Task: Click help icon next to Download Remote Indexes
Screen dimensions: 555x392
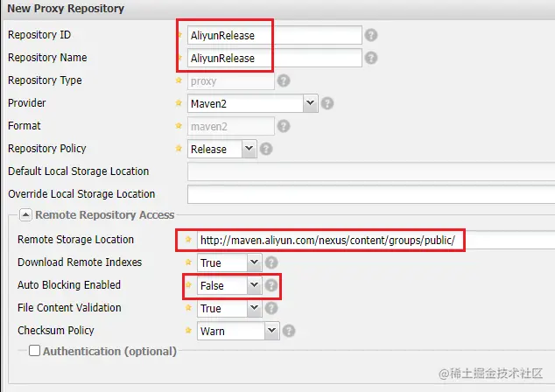Action: [271, 262]
